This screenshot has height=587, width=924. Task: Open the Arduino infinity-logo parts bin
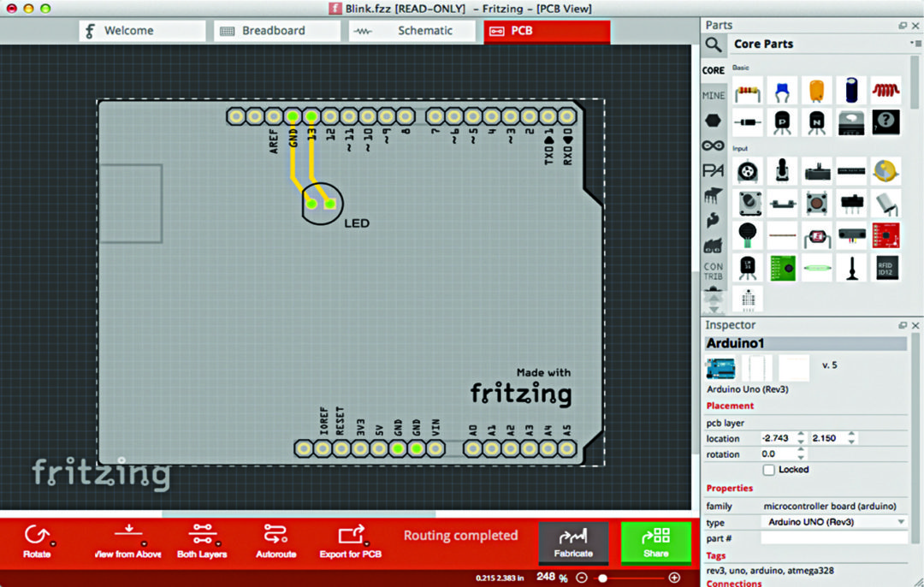713,145
